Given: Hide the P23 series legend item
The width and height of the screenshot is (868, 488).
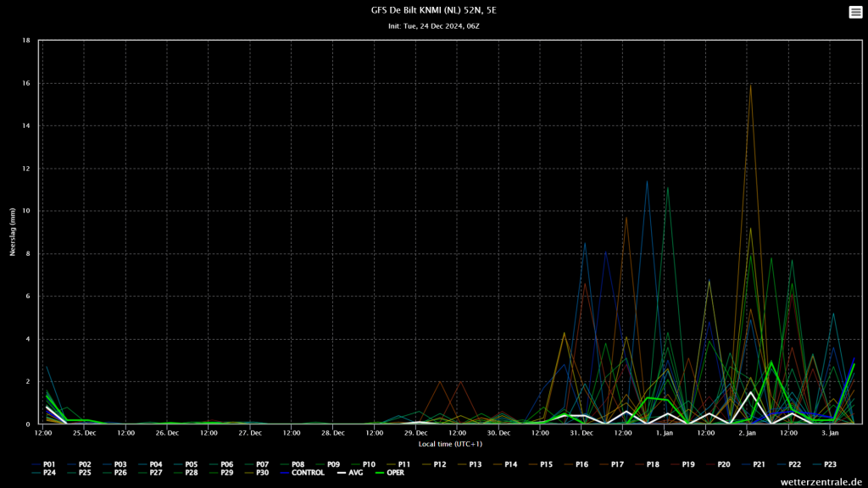Looking at the screenshot, I should 825,465.
